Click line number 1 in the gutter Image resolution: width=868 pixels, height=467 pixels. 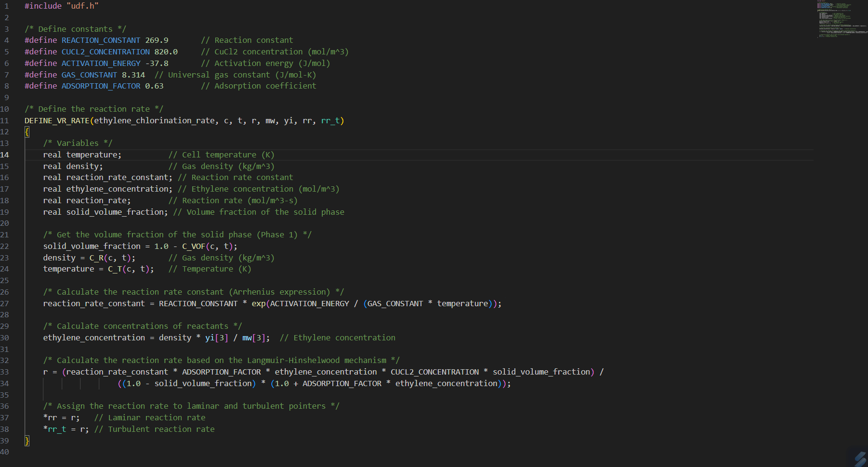click(7, 6)
